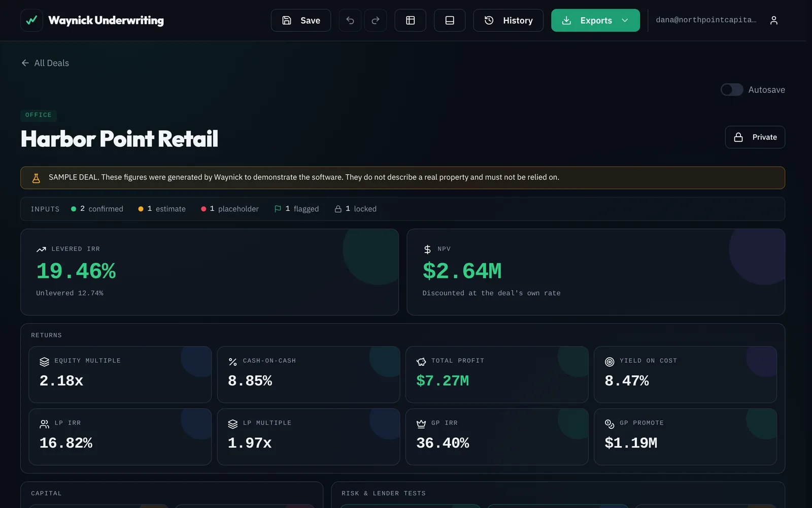
Task: Click the locked inputs padlock icon
Action: 338,209
